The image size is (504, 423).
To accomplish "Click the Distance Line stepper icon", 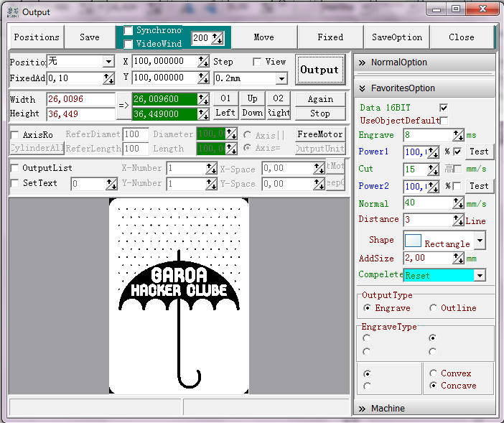I will pos(458,220).
